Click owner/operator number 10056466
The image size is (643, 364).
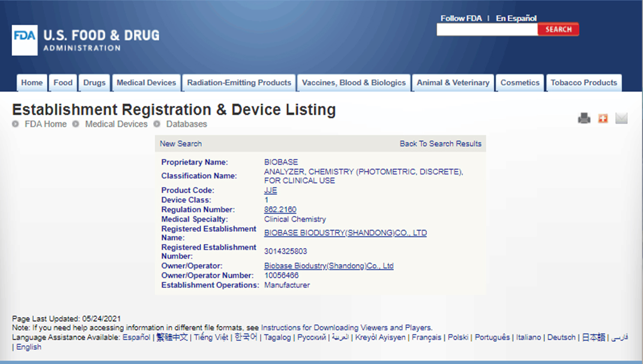pos(281,275)
